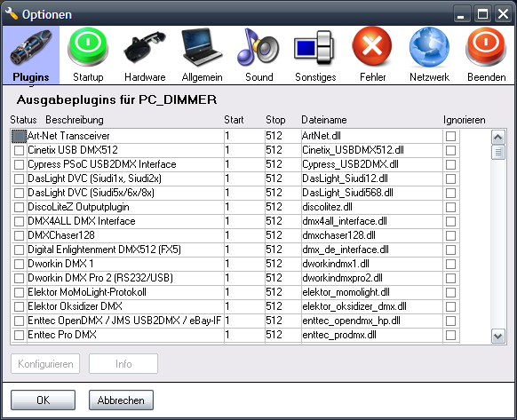
Task: Click the scroll up arrow of plugin list
Action: tap(497, 137)
